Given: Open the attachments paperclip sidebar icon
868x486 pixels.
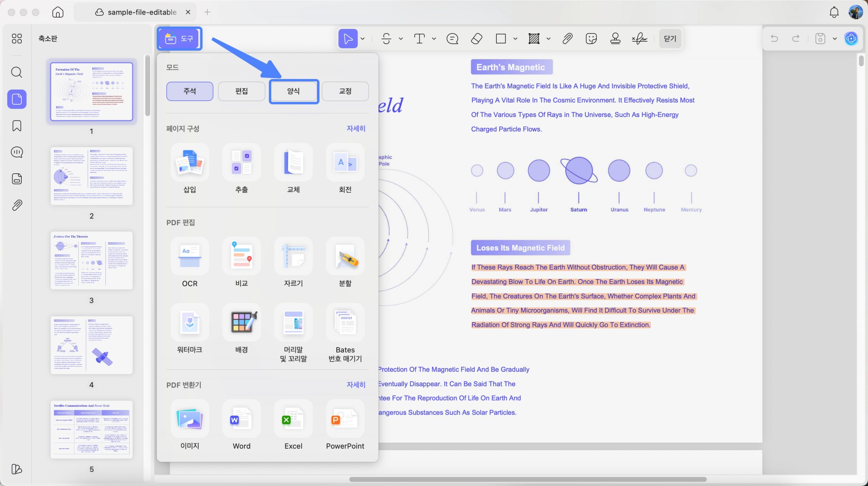Looking at the screenshot, I should point(17,205).
